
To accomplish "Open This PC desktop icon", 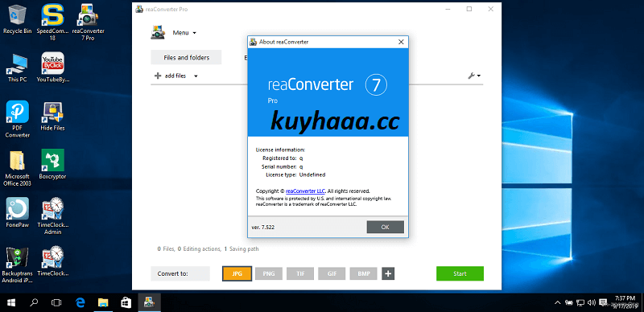I will [17, 68].
